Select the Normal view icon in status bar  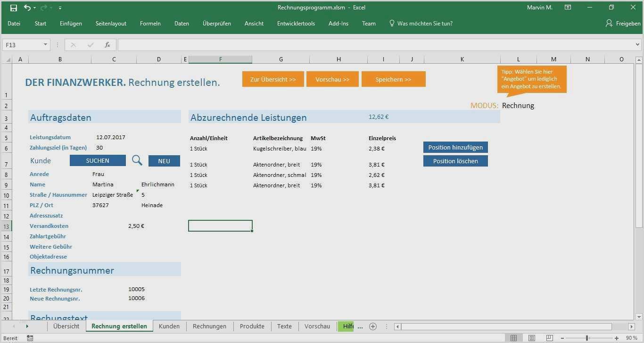click(x=513, y=338)
